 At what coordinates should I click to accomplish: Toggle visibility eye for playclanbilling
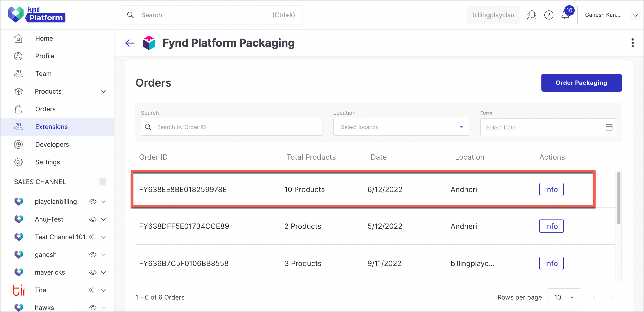click(x=93, y=202)
